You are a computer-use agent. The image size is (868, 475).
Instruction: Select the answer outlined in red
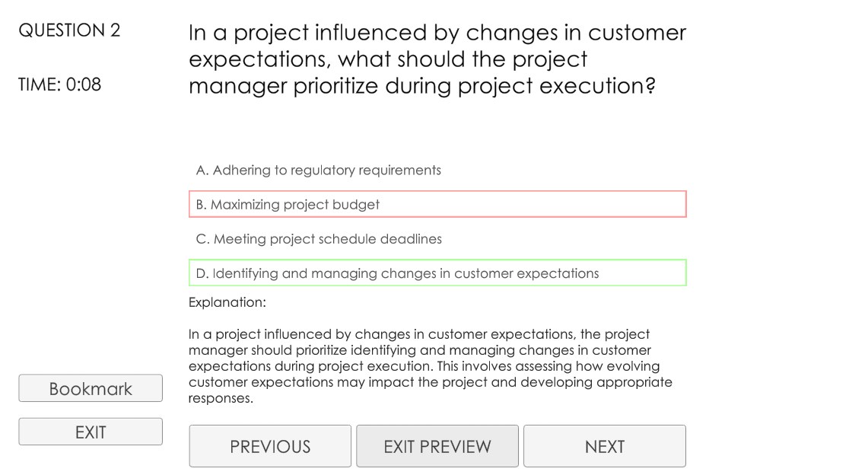(437, 205)
